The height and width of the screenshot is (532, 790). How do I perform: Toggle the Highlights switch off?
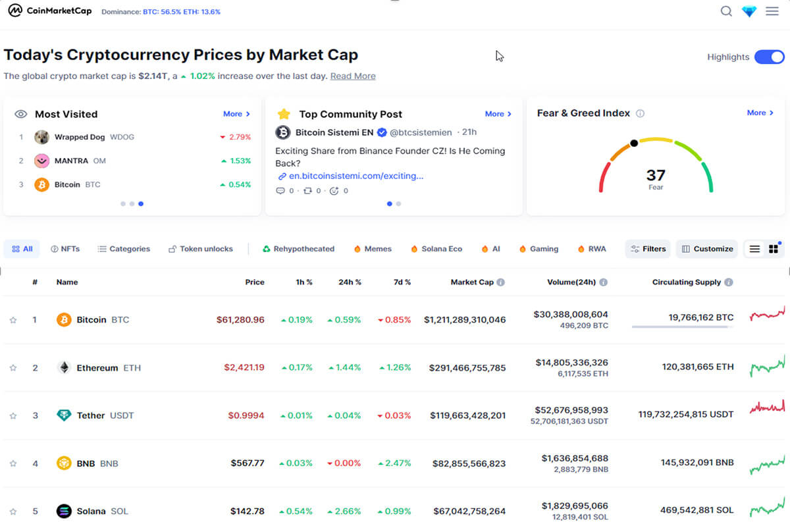[768, 57]
